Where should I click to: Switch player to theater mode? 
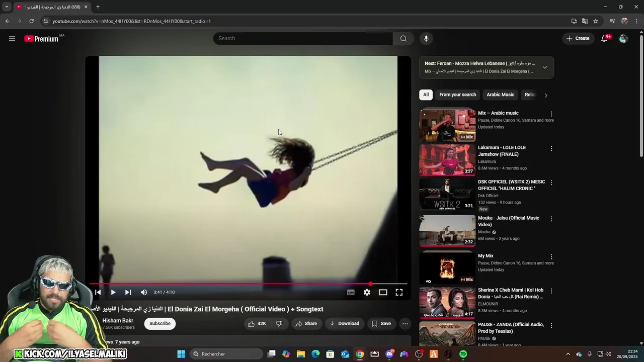click(x=383, y=292)
